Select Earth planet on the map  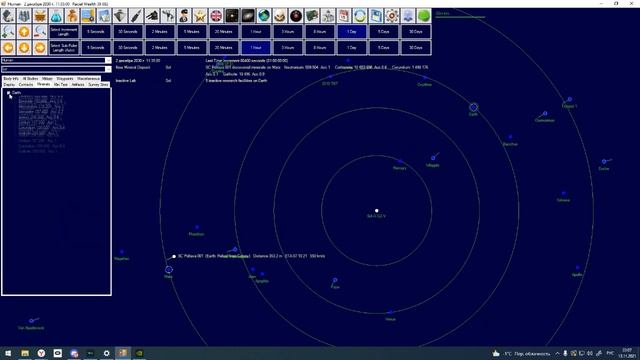click(x=473, y=107)
